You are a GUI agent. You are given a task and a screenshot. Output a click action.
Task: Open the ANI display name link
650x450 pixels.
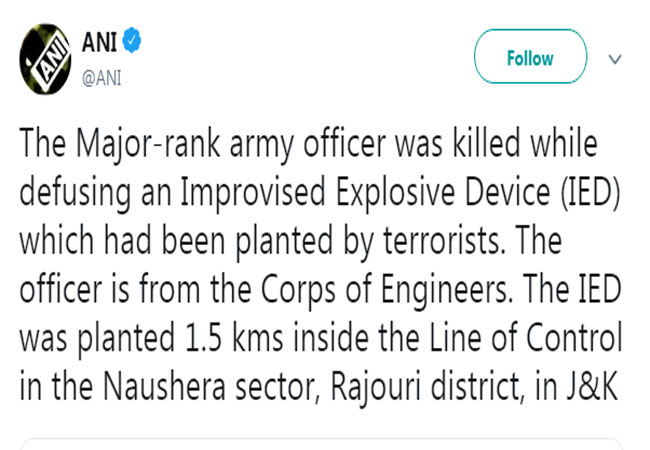tap(101, 42)
